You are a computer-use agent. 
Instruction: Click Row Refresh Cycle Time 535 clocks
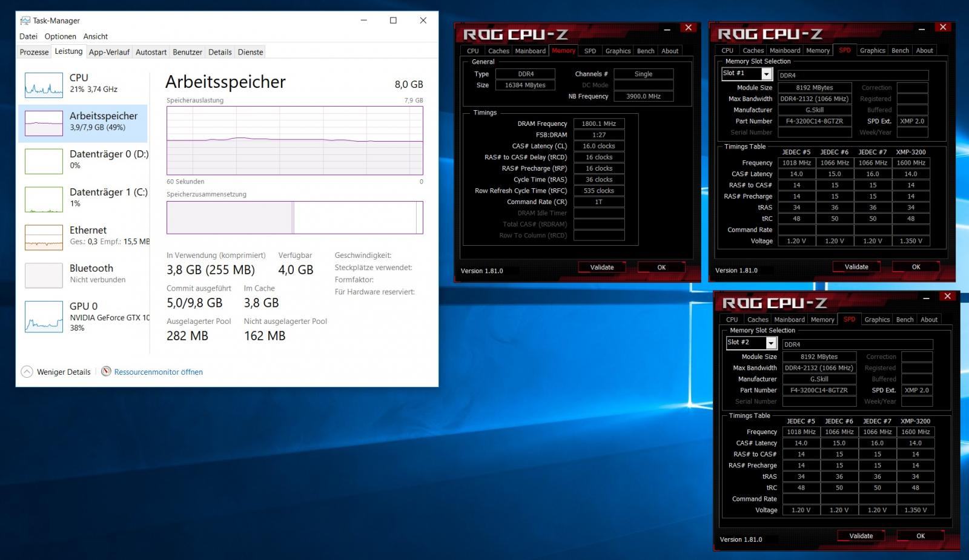pyautogui.click(x=598, y=191)
